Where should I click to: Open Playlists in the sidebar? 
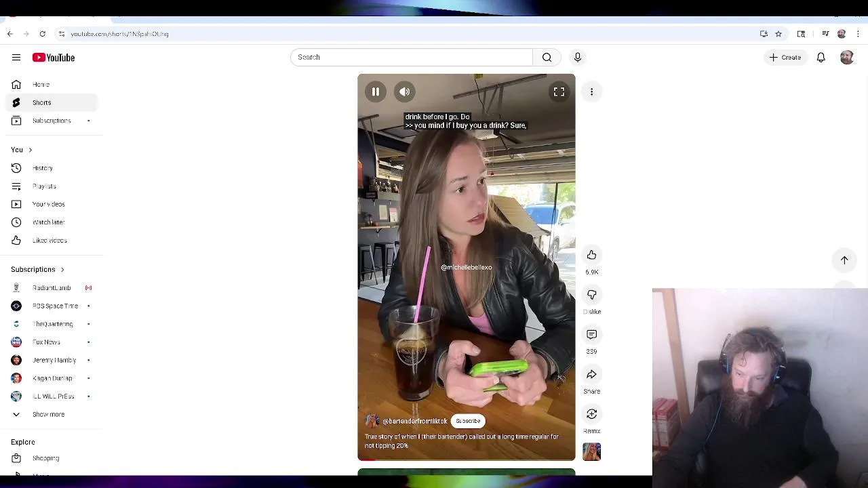tap(52, 186)
